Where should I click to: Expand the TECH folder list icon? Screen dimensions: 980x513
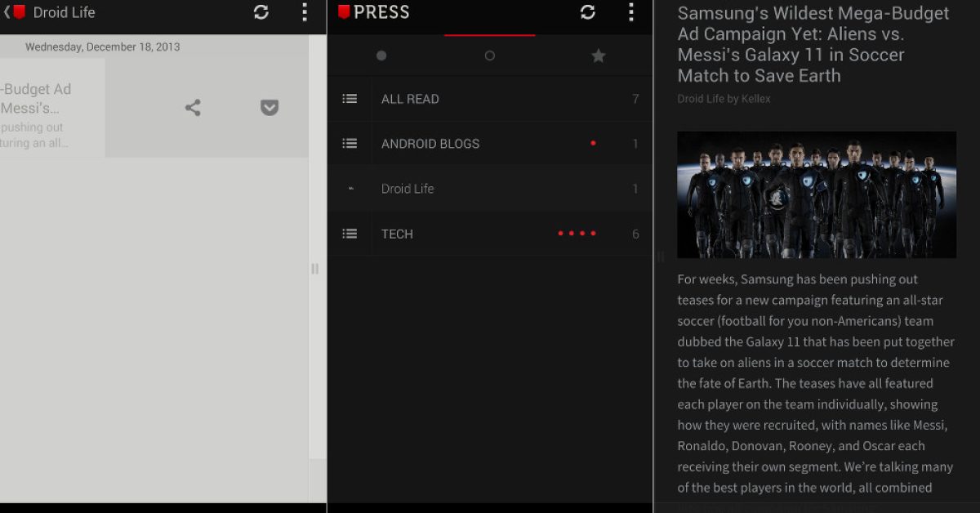(x=350, y=234)
